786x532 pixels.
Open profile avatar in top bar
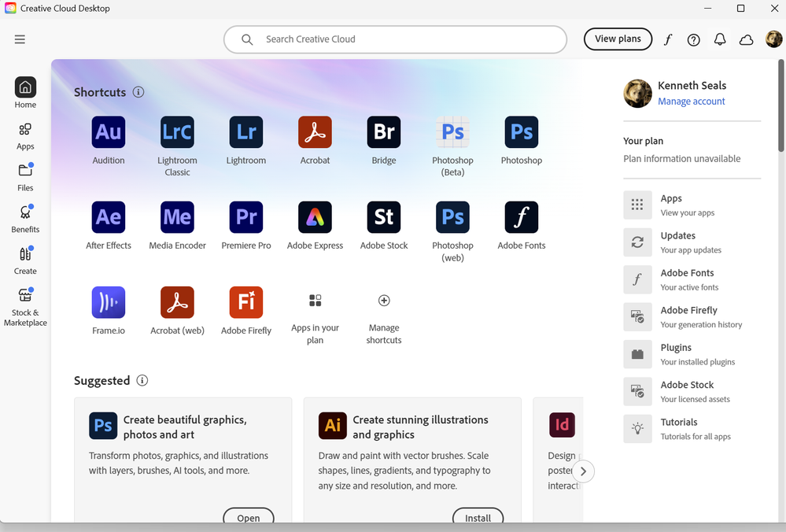774,39
